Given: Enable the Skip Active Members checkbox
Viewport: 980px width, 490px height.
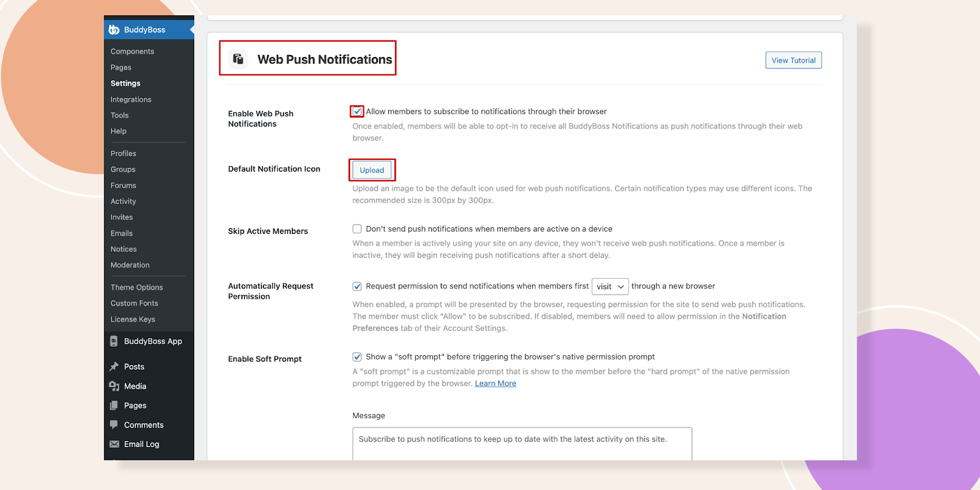Looking at the screenshot, I should pyautogui.click(x=357, y=229).
